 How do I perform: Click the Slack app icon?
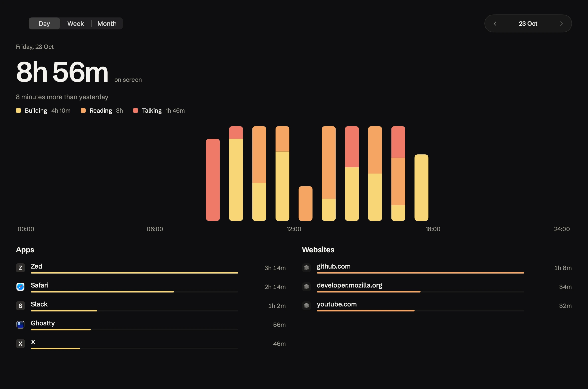(20, 306)
